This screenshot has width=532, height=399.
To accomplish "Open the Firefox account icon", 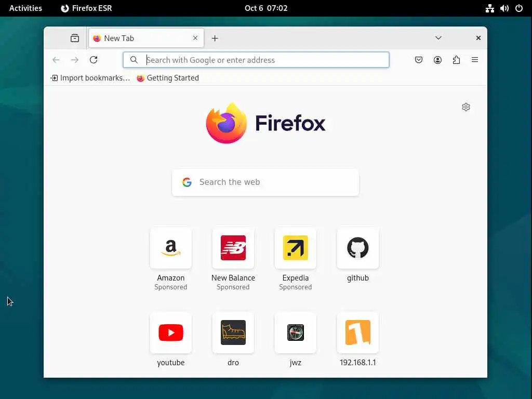I will click(x=437, y=60).
